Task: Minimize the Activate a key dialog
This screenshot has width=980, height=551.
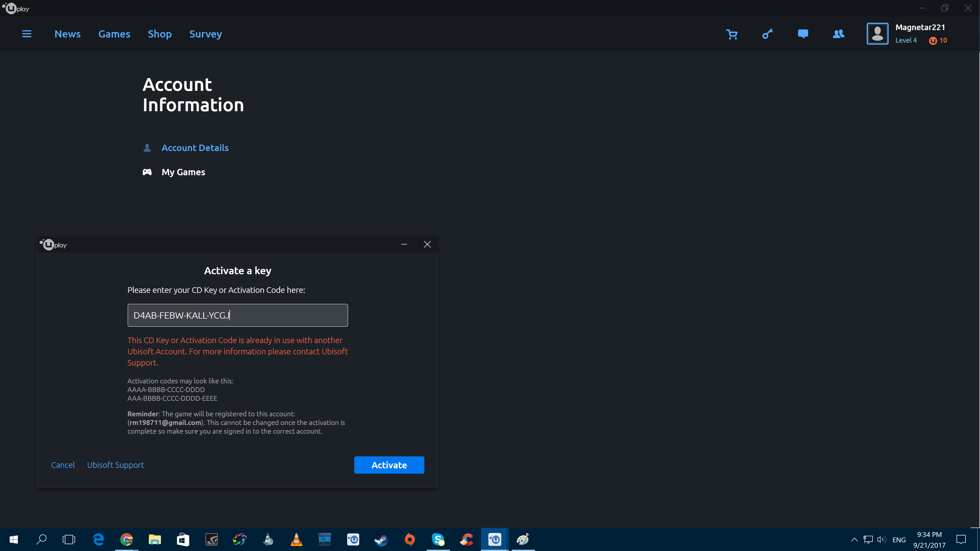Action: (x=404, y=244)
